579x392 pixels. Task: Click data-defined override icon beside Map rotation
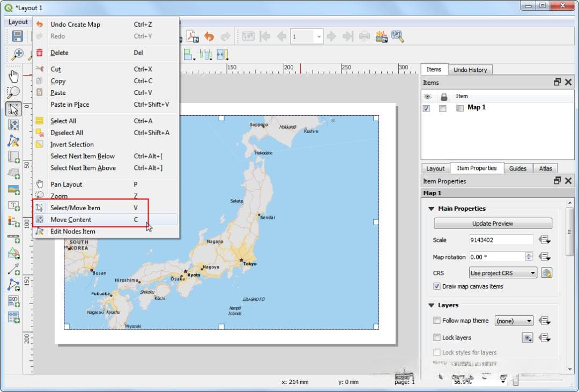point(545,256)
